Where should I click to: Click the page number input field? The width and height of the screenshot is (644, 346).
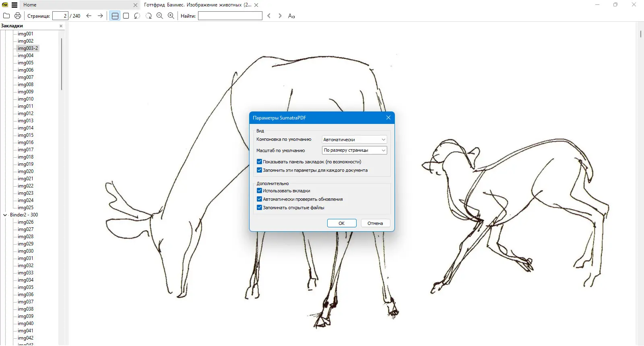point(60,16)
